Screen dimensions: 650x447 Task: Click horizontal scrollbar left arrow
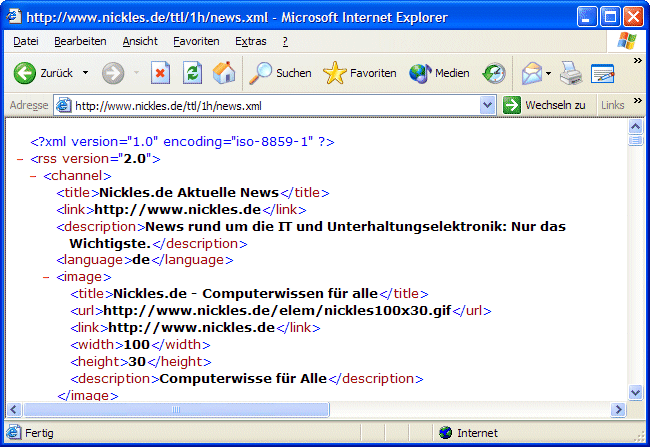click(14, 410)
